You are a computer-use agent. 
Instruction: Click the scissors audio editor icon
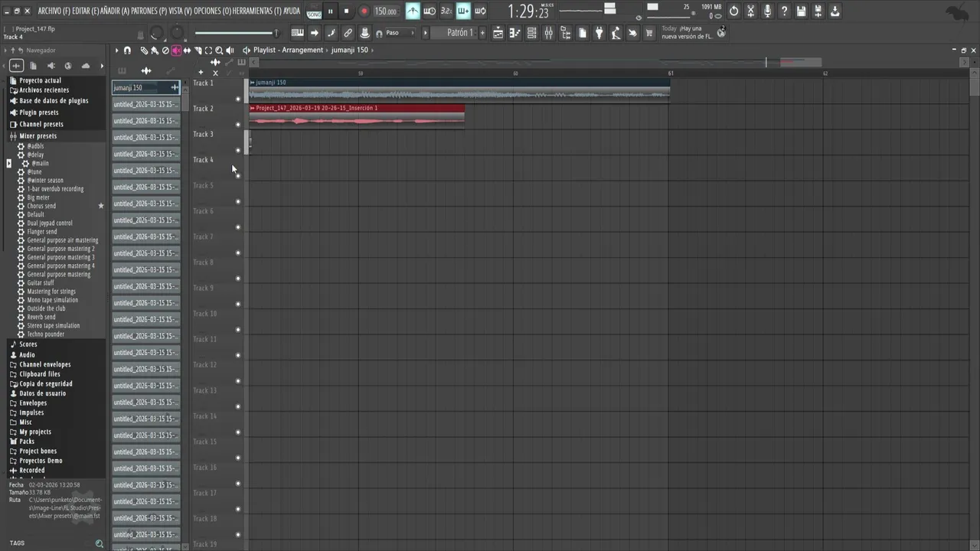(751, 11)
